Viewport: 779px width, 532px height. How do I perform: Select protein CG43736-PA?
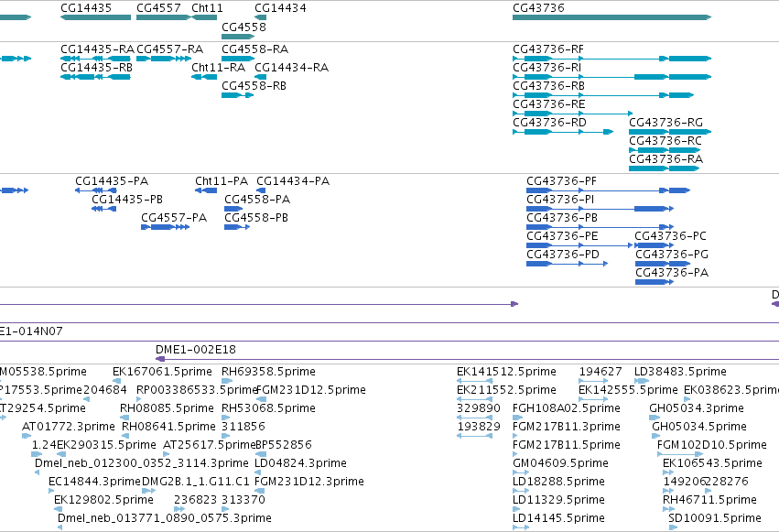pyautogui.click(x=655, y=283)
